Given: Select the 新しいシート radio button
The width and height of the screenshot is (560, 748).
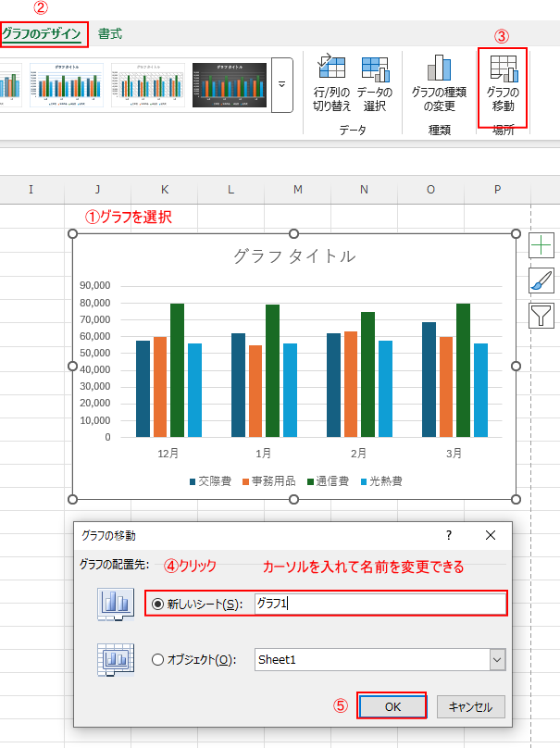Looking at the screenshot, I should (156, 604).
